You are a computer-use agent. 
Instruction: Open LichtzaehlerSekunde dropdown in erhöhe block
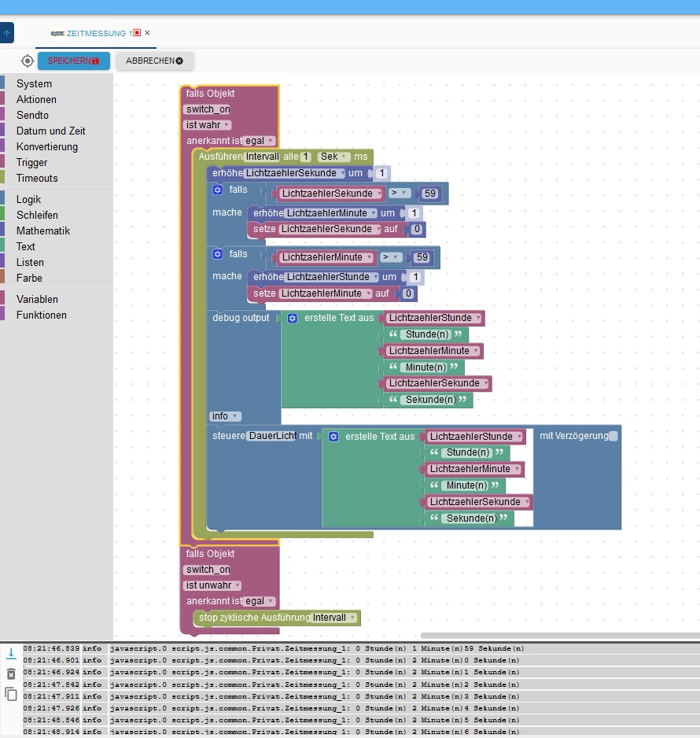pos(295,173)
